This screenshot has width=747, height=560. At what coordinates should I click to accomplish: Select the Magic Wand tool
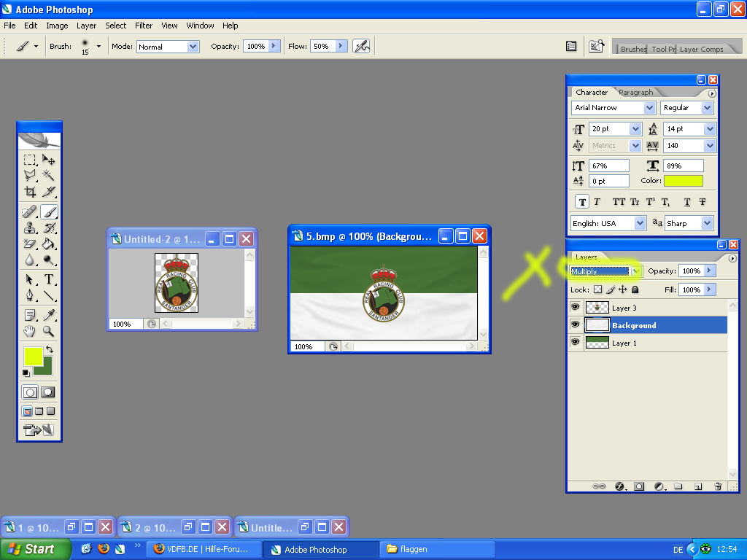pyautogui.click(x=49, y=175)
